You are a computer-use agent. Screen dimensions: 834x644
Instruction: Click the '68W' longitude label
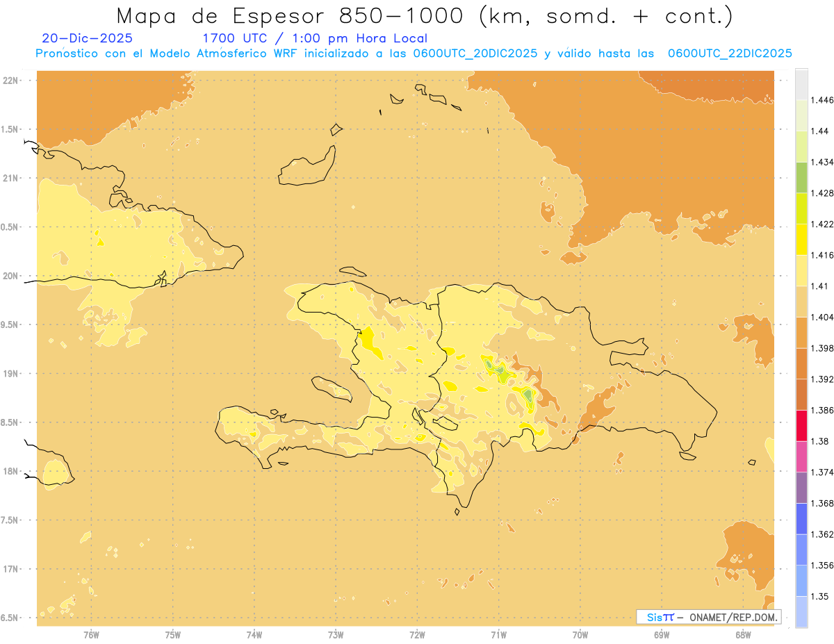(x=743, y=634)
